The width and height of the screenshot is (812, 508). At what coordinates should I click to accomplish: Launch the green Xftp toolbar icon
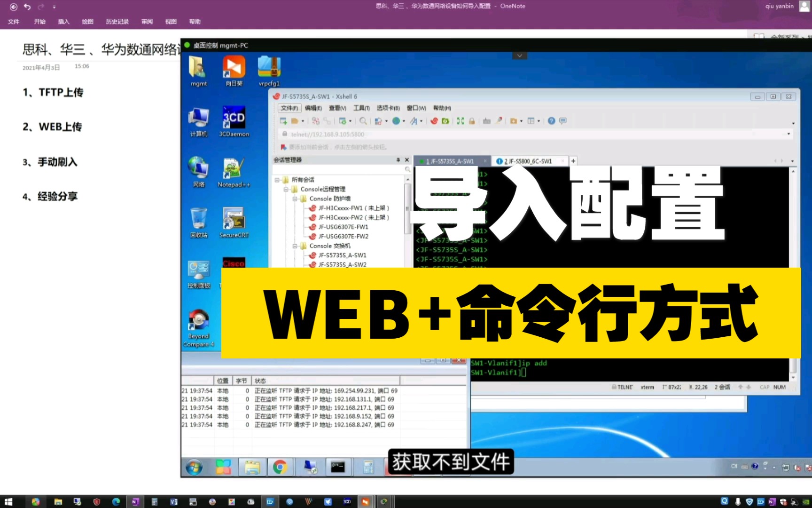click(x=445, y=121)
